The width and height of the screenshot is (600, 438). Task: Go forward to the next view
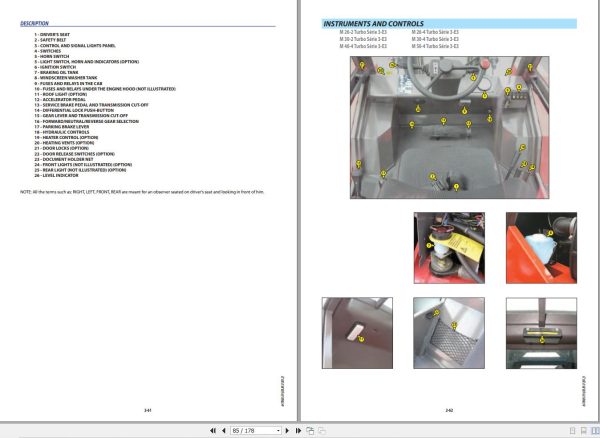(x=322, y=431)
